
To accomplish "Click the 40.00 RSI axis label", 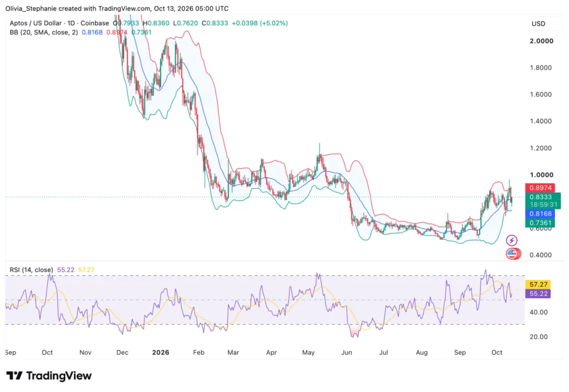I will (538, 312).
